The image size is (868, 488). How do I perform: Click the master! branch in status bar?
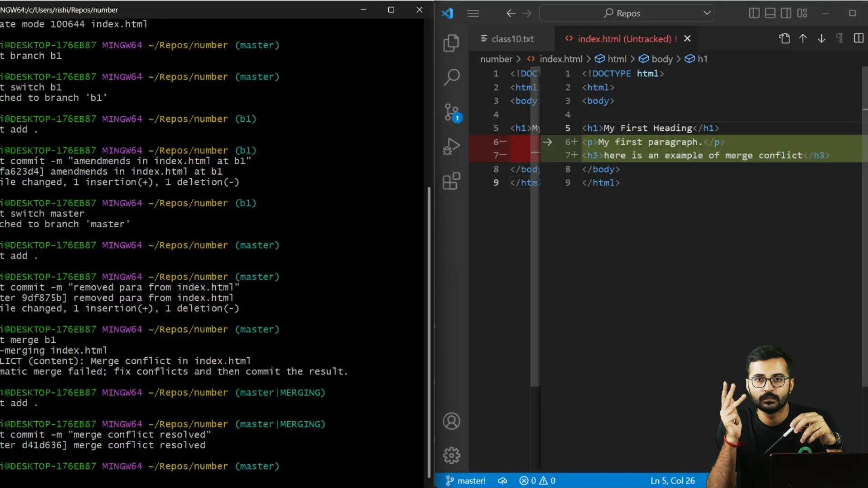[466, 481]
